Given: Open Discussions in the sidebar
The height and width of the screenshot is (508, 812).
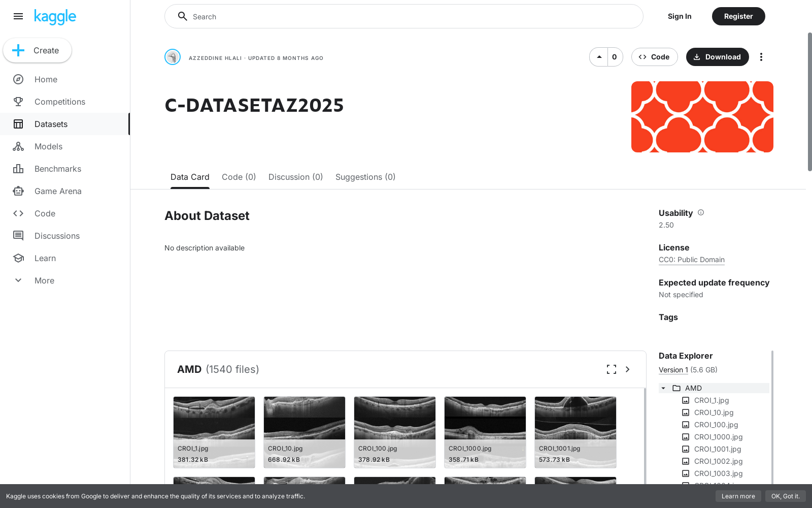Looking at the screenshot, I should (65, 236).
